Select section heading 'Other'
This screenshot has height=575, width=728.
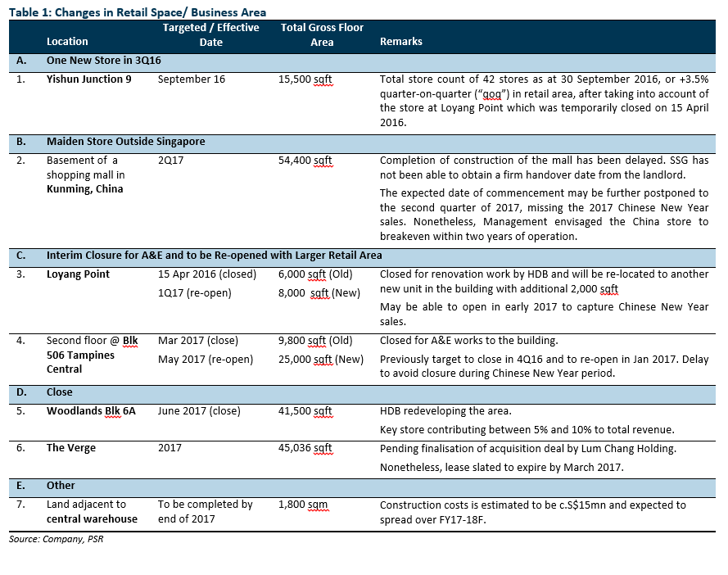pos(61,486)
